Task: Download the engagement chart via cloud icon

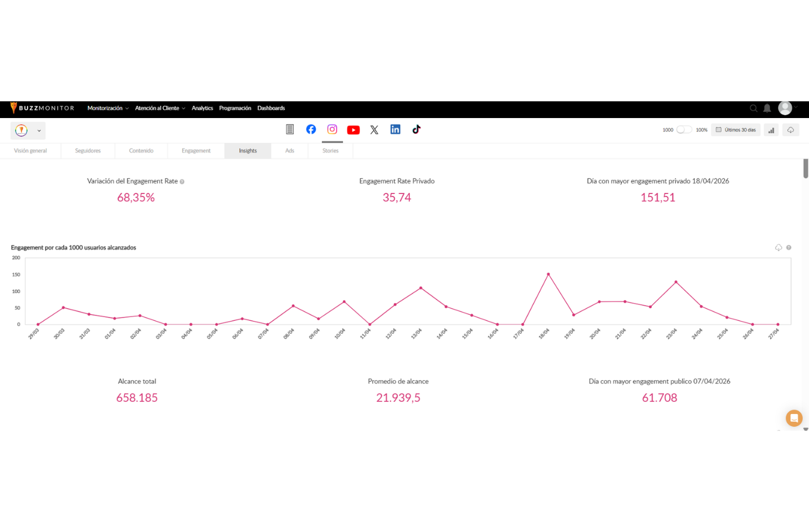Action: (778, 248)
